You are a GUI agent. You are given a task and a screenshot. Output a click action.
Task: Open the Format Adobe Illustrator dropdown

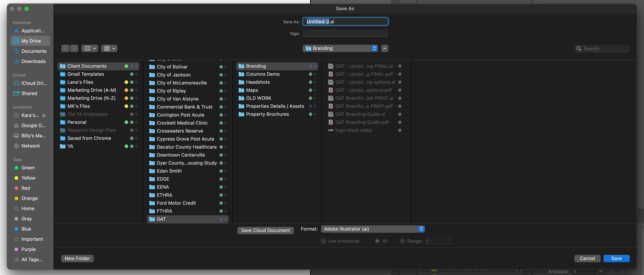point(373,229)
